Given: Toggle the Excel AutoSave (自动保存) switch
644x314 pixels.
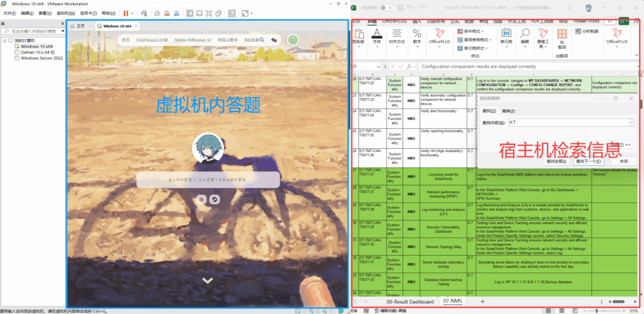Looking at the screenshot, I should (386, 8).
